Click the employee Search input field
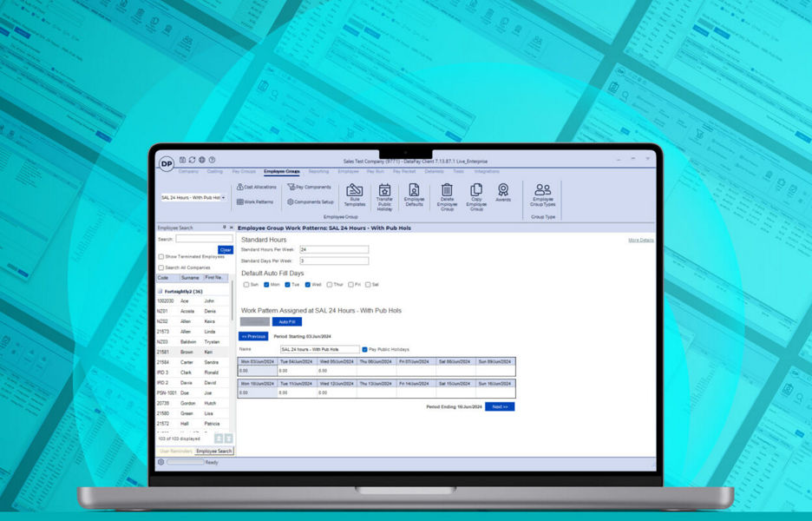Screen dimensions: 812x521 tap(204, 239)
